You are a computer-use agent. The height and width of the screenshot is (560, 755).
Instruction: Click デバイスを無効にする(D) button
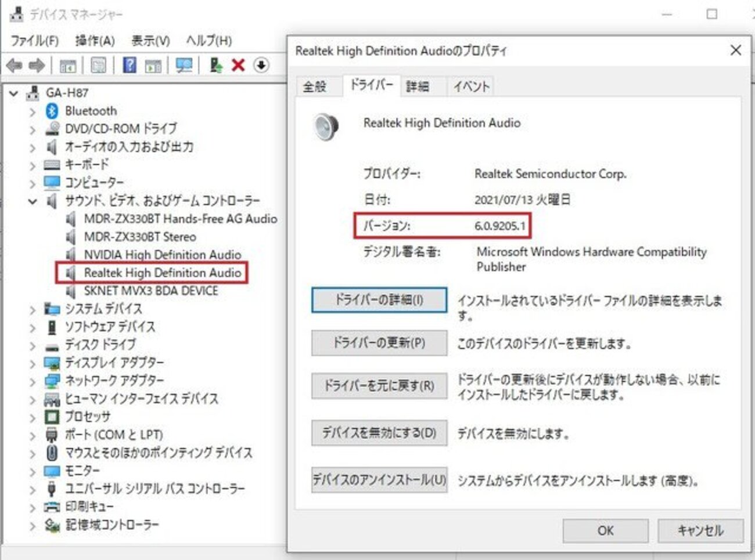pyautogui.click(x=379, y=432)
